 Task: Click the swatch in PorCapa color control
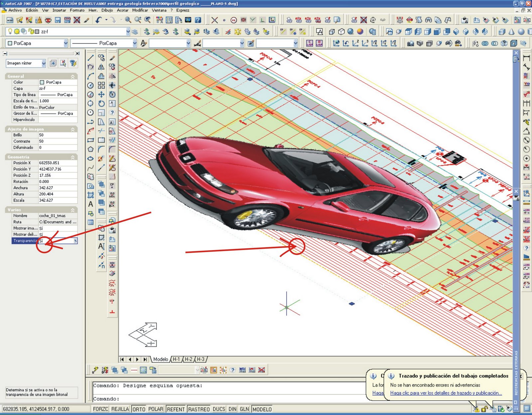point(10,43)
